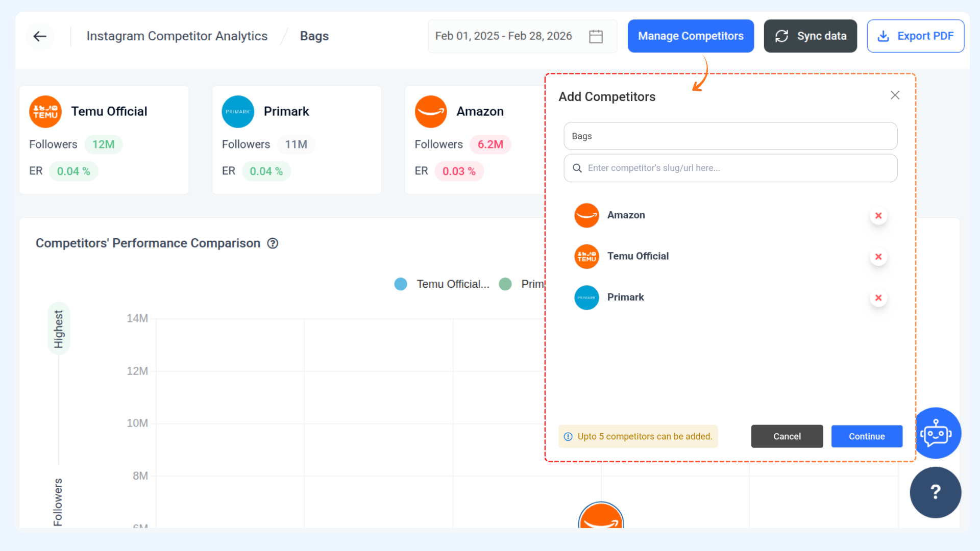Click the Amazon card logo
This screenshot has height=551, width=980.
click(431, 112)
